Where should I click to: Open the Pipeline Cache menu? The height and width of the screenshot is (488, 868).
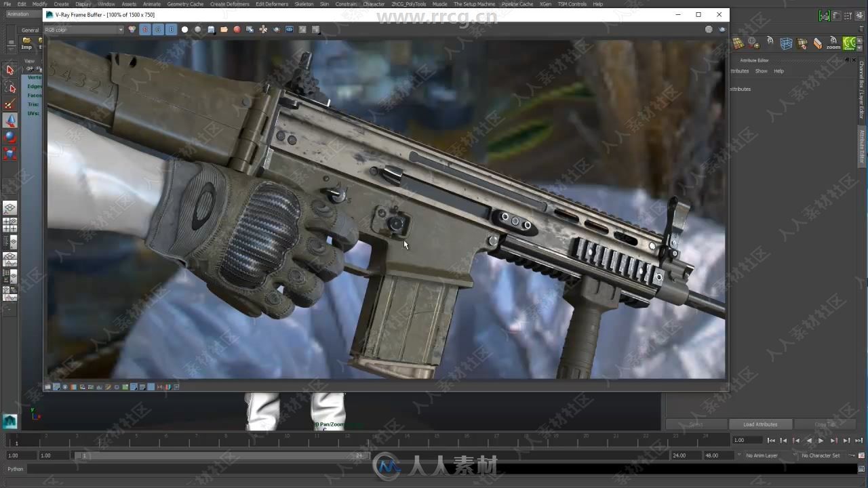[x=517, y=4]
